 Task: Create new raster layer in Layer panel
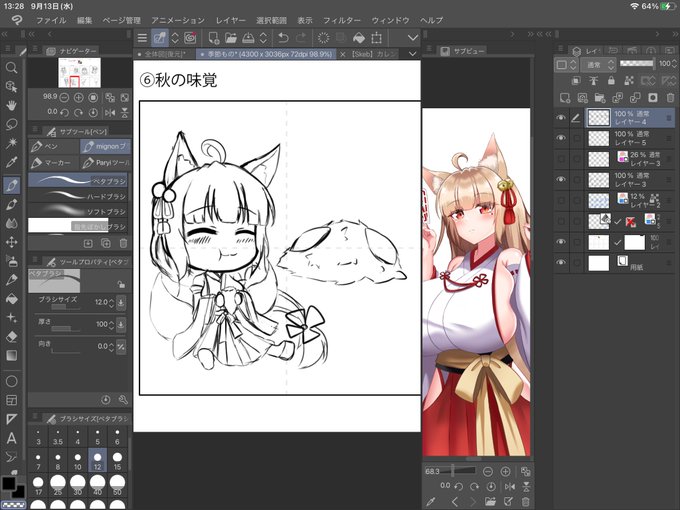point(565,98)
